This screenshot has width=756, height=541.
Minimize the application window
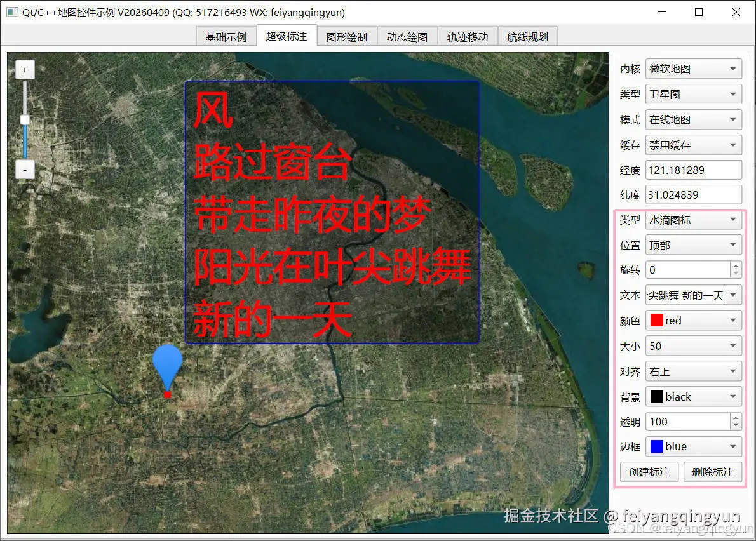click(662, 12)
